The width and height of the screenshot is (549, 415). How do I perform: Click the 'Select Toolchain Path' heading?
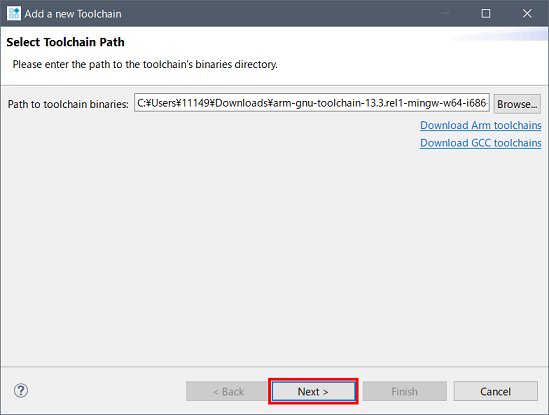pyautogui.click(x=65, y=42)
